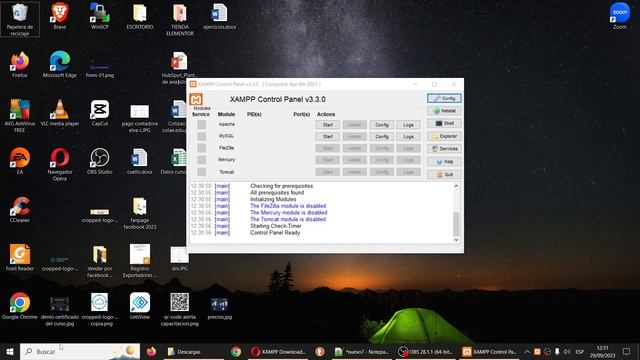This screenshot has height=360, width=640.
Task: Select the cuello.docx file icon
Action: (x=140, y=160)
